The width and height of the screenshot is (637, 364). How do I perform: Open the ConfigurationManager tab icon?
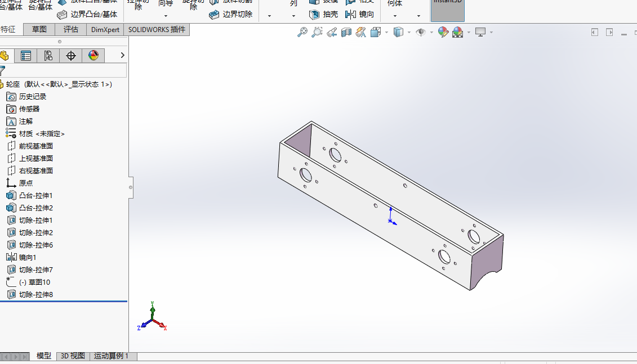48,55
